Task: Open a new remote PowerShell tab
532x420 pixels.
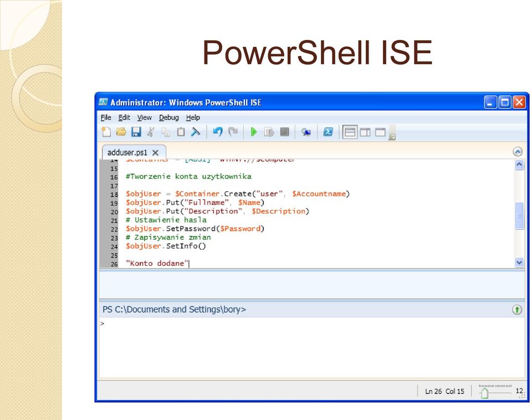Action: point(306,132)
